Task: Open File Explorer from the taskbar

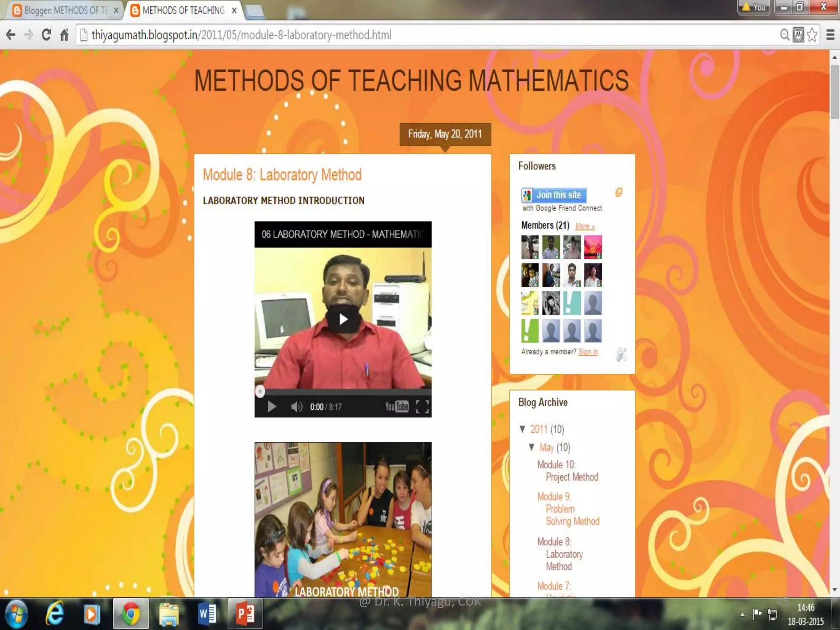Action: 169,614
